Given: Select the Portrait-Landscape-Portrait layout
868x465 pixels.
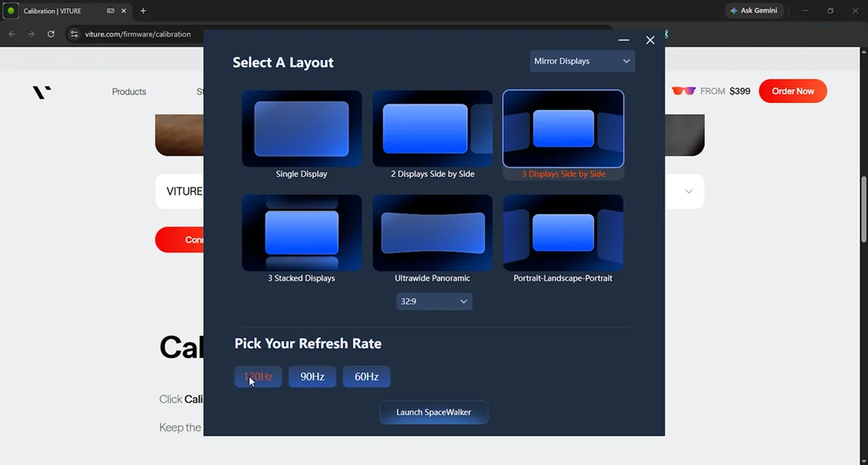Looking at the screenshot, I should click(563, 232).
